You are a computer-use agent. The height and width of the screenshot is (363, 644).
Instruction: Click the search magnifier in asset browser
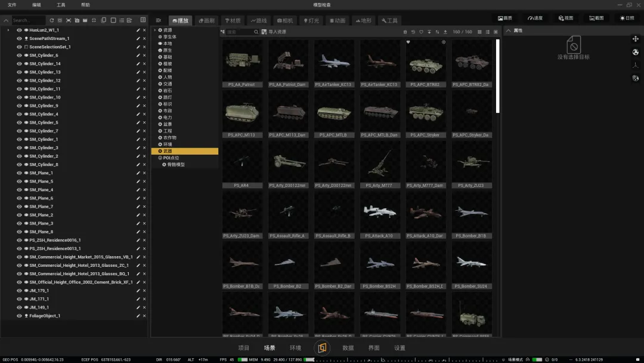coord(256,32)
